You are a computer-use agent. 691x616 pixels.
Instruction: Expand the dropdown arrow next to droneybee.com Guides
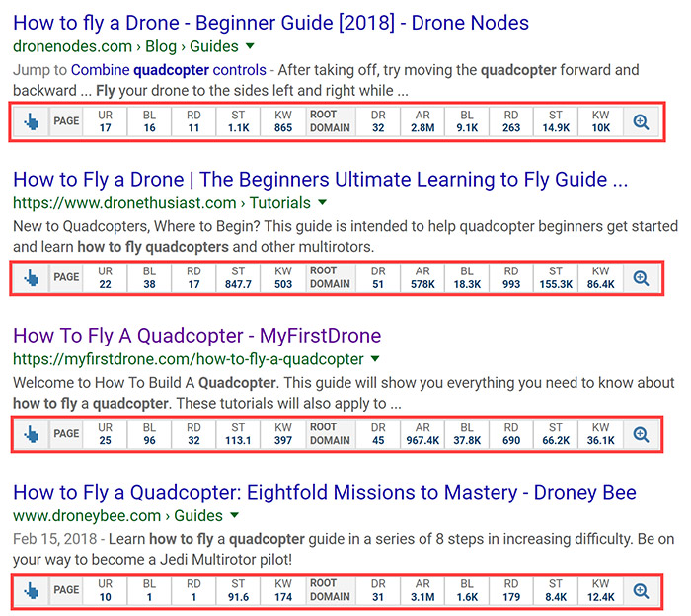(235, 515)
